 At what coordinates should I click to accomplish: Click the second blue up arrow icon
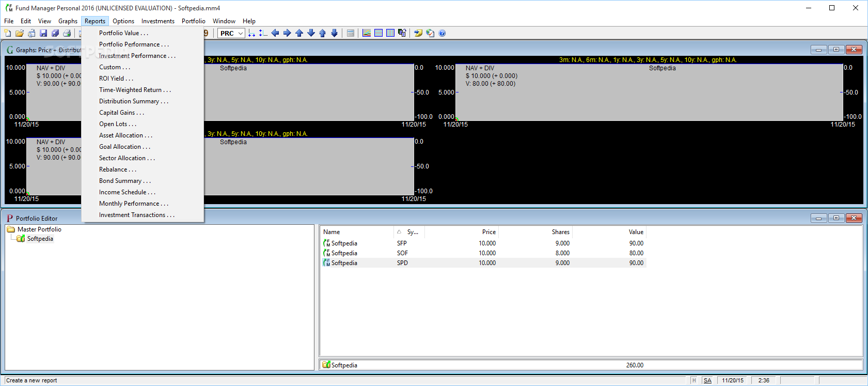pyautogui.click(x=323, y=33)
